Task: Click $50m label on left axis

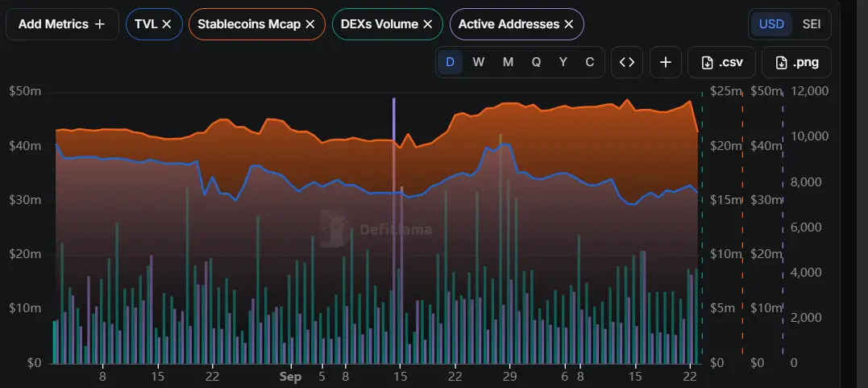Action: 25,91
